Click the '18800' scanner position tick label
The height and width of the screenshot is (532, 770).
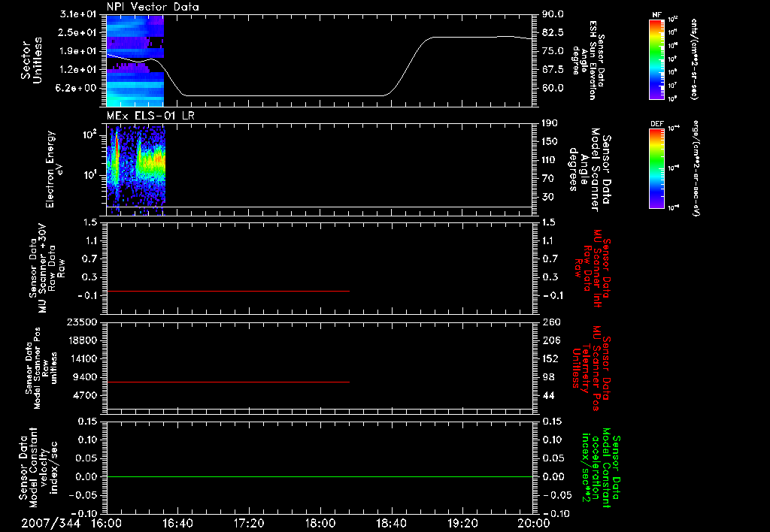[81, 340]
